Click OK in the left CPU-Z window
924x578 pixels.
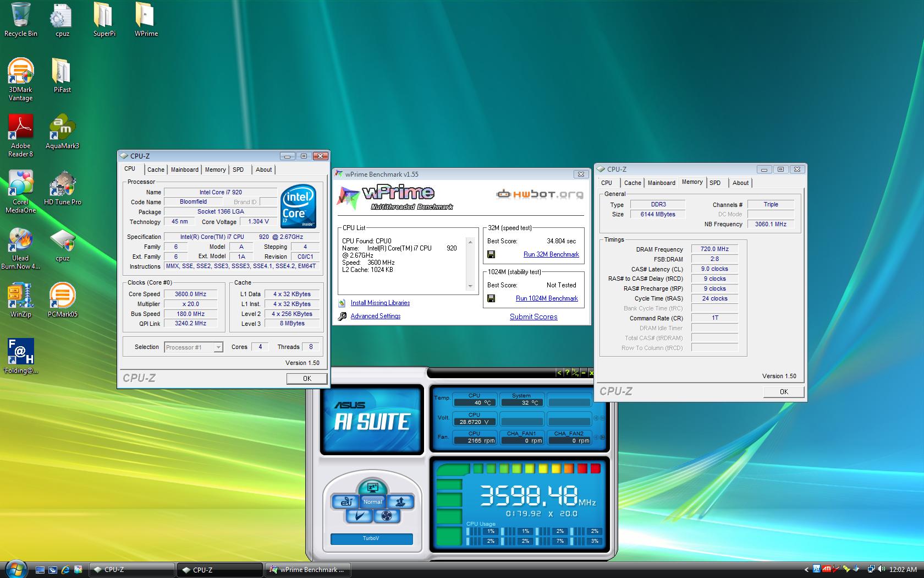coord(307,378)
